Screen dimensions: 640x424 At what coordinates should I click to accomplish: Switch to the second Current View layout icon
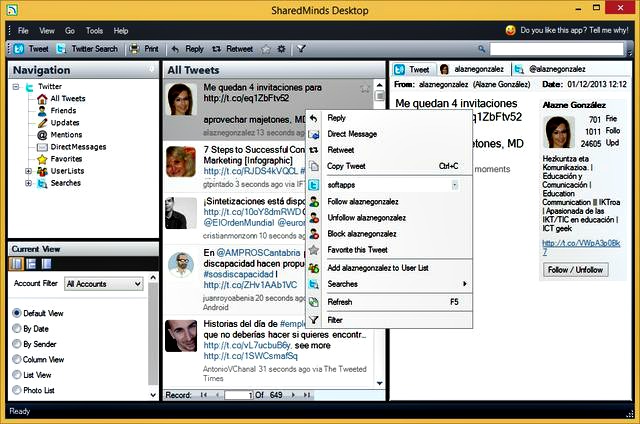click(31, 264)
